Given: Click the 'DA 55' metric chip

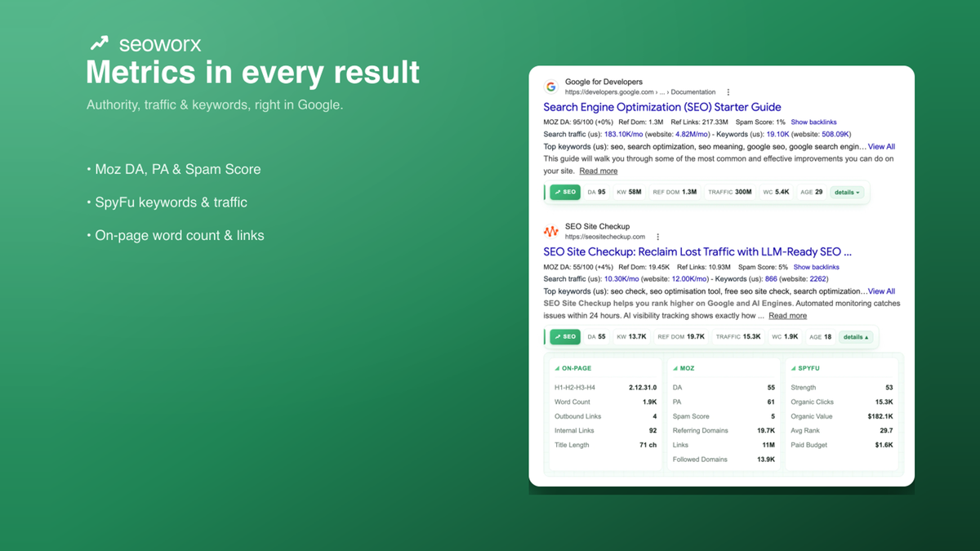Looking at the screenshot, I should [596, 336].
